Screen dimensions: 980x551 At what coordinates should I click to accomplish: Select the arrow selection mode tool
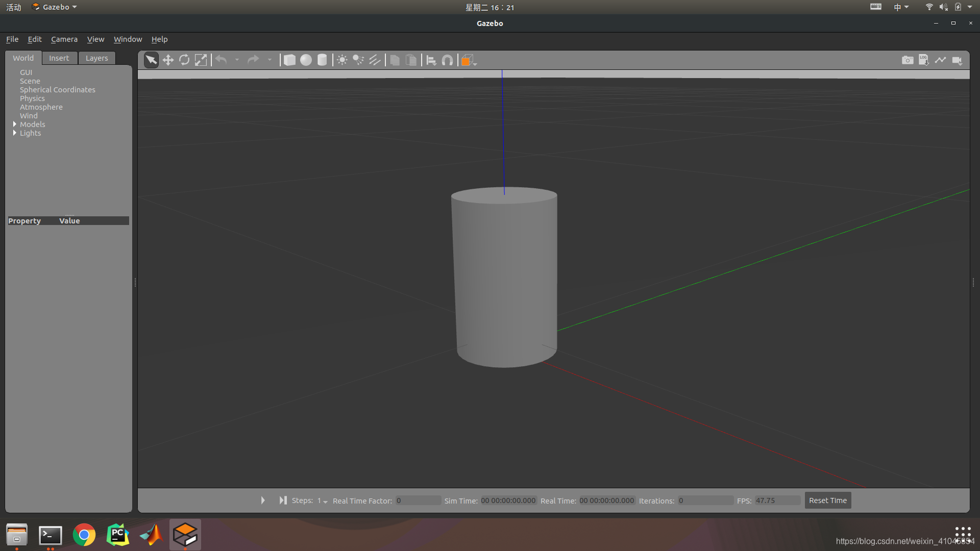tap(152, 60)
